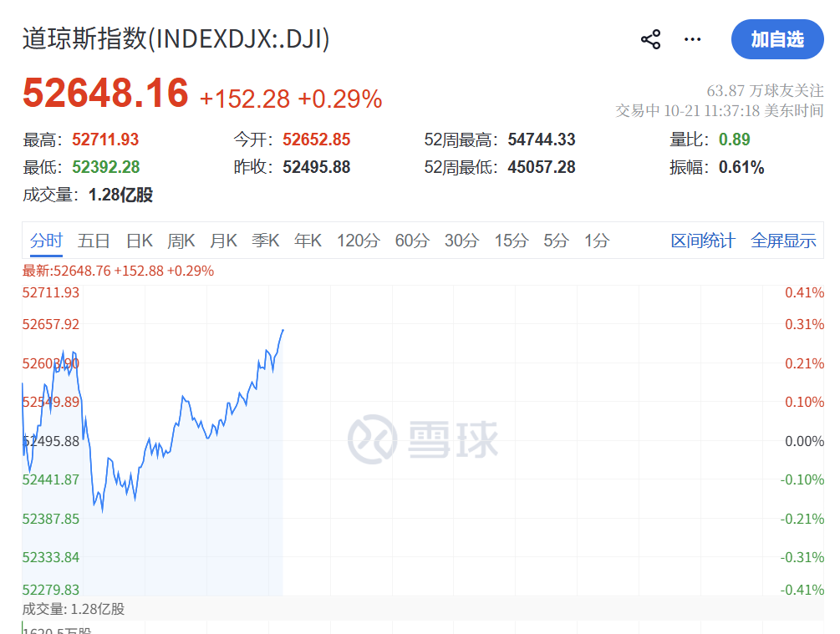
Task: Click the y-axis label 52441.87
Action: 50,479
